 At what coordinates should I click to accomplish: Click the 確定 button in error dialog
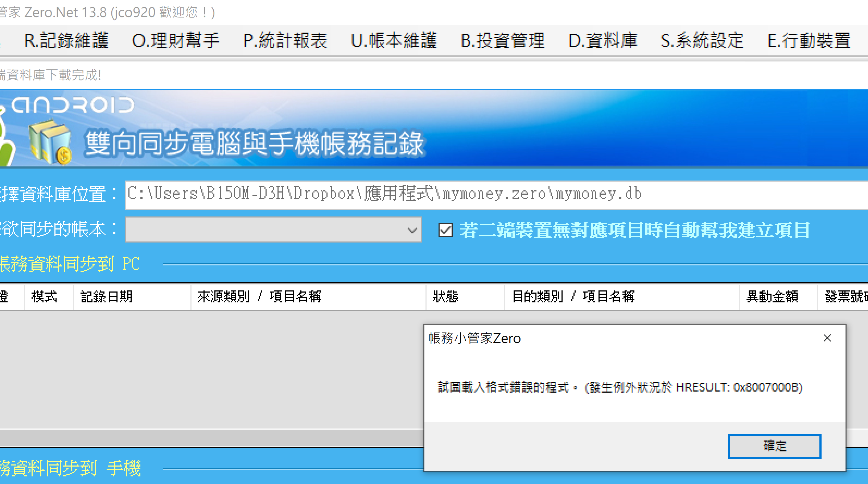(774, 446)
